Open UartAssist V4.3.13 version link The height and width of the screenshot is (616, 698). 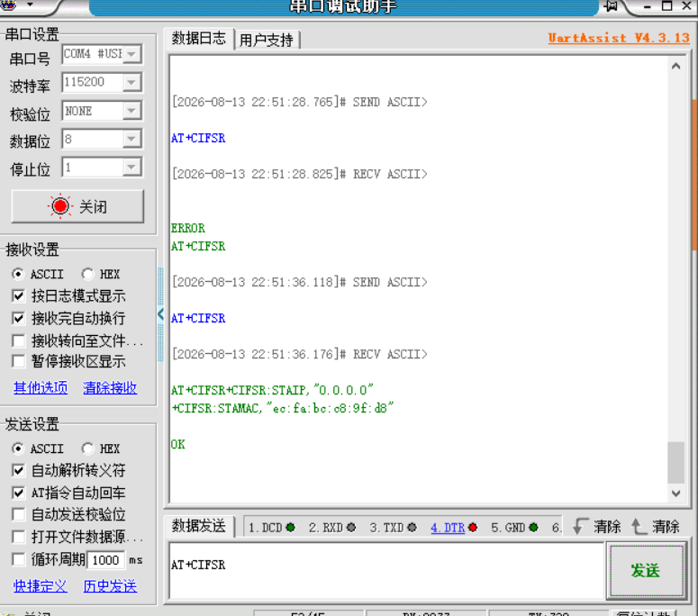point(619,38)
